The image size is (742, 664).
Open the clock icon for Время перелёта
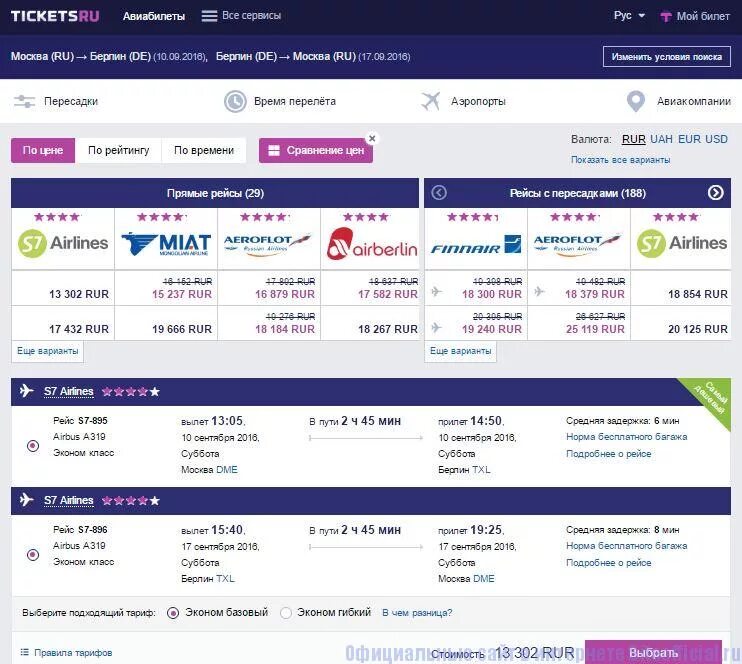[x=235, y=101]
